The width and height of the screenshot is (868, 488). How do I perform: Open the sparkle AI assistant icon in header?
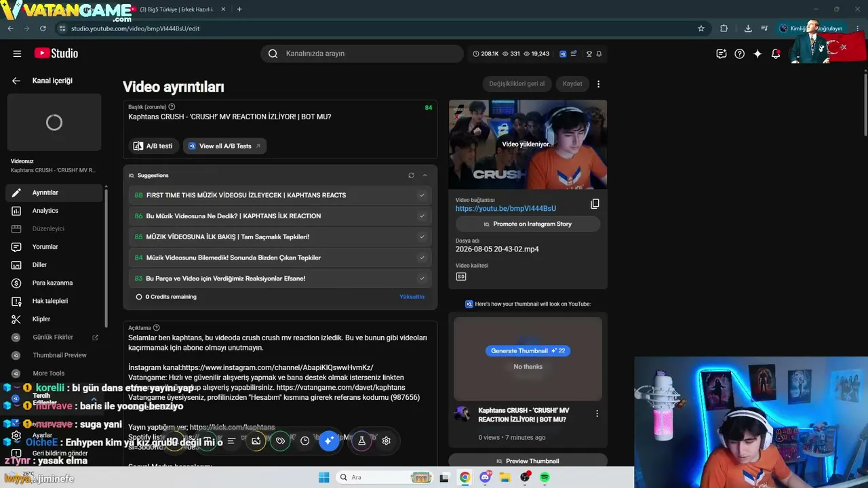[x=758, y=54]
